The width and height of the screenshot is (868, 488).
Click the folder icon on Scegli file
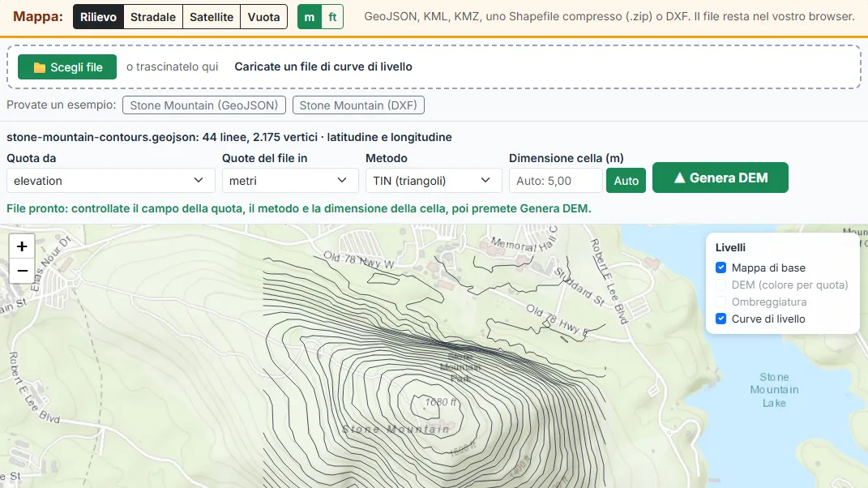click(39, 67)
